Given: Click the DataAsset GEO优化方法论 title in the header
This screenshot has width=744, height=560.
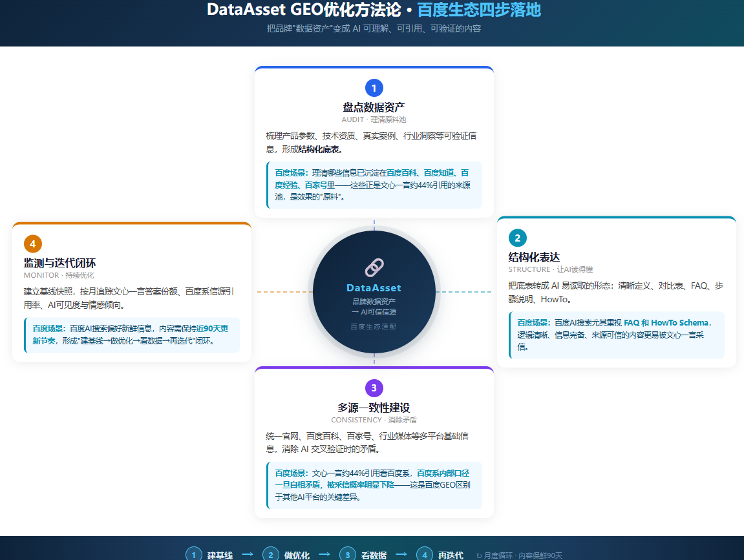Looking at the screenshot, I should tap(304, 10).
